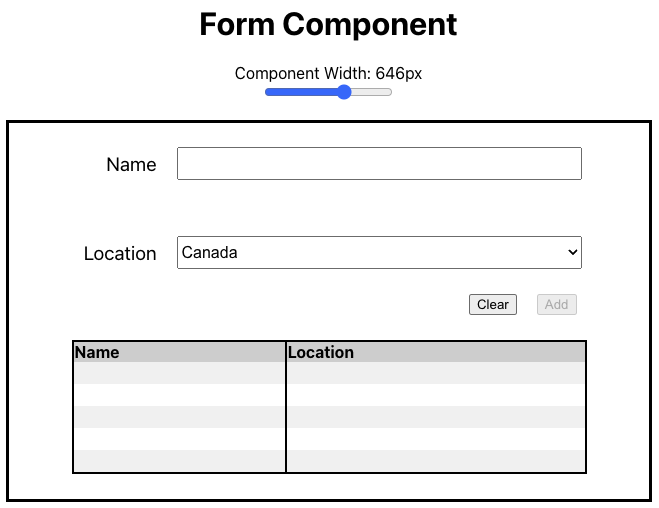The width and height of the screenshot is (659, 508).
Task: Click the filled blue part of width slider
Action: (x=301, y=92)
